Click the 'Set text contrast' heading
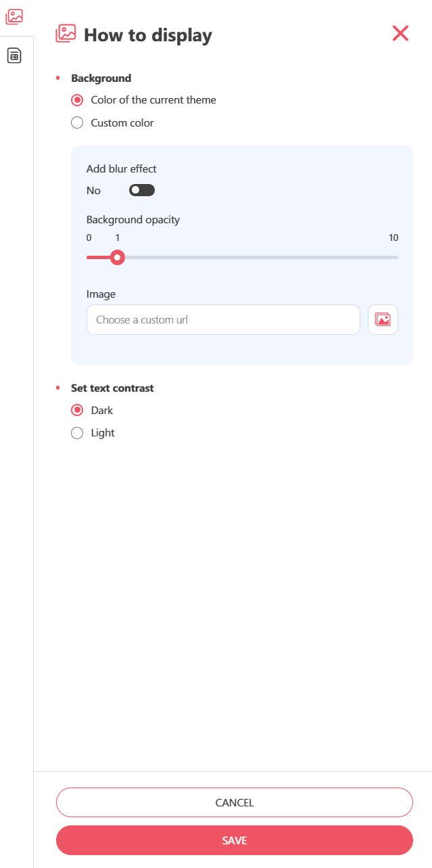Screen dimensions: 432x868 click(112, 388)
